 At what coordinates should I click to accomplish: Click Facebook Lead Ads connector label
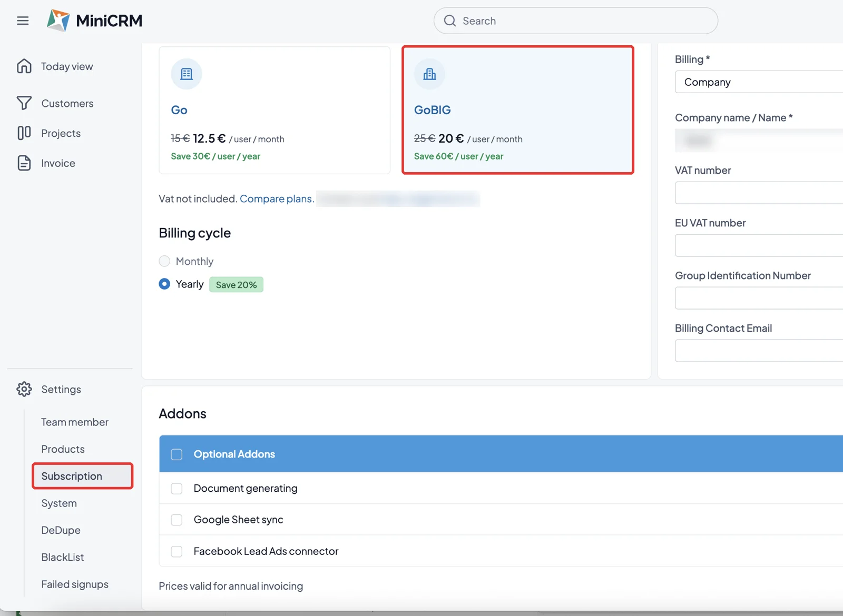[266, 551]
